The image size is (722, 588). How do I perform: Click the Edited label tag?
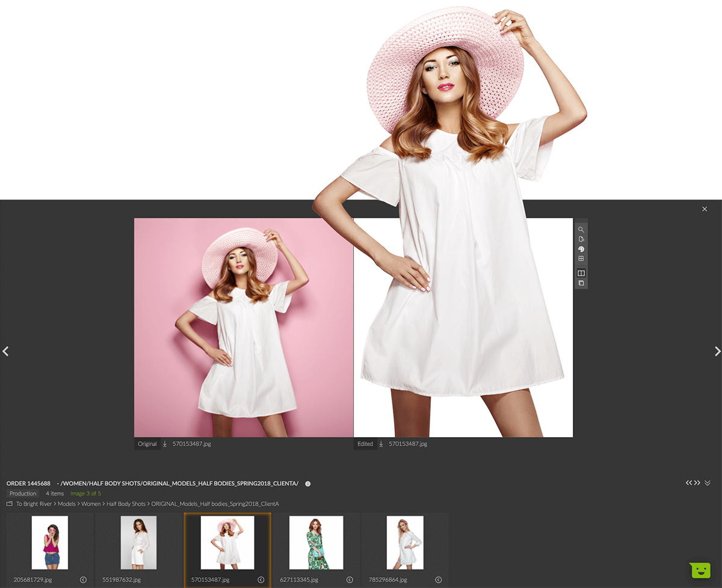(365, 444)
